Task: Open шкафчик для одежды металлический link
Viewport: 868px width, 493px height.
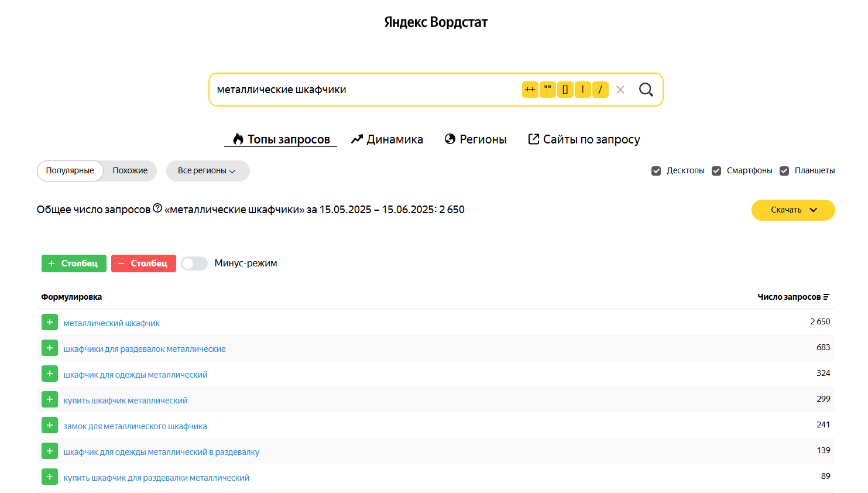Action: click(136, 375)
